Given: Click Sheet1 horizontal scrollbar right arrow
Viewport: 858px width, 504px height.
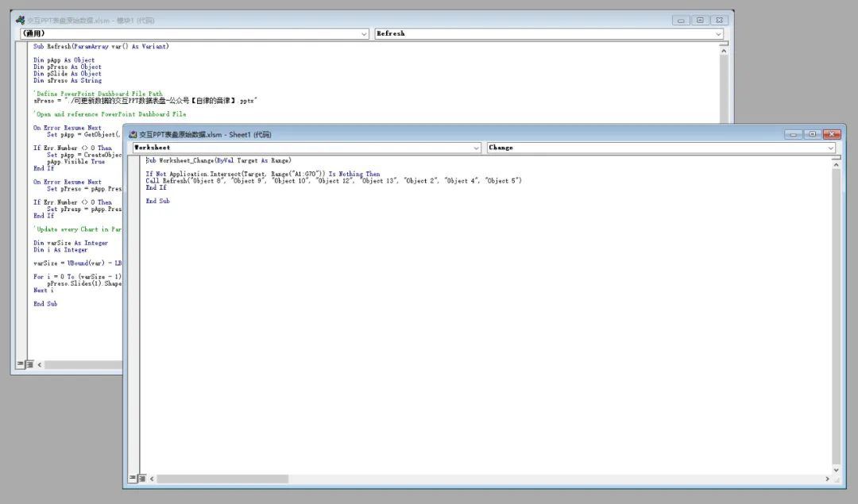Looking at the screenshot, I should click(827, 479).
